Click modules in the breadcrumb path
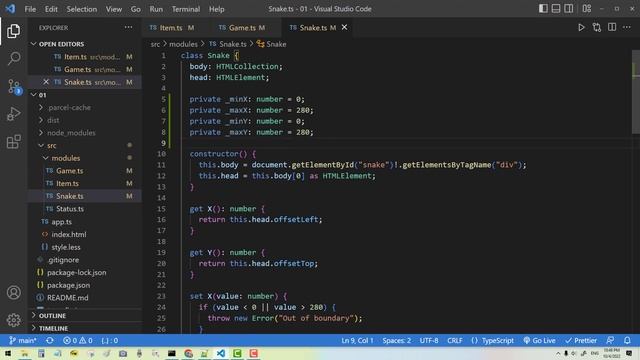 point(183,44)
